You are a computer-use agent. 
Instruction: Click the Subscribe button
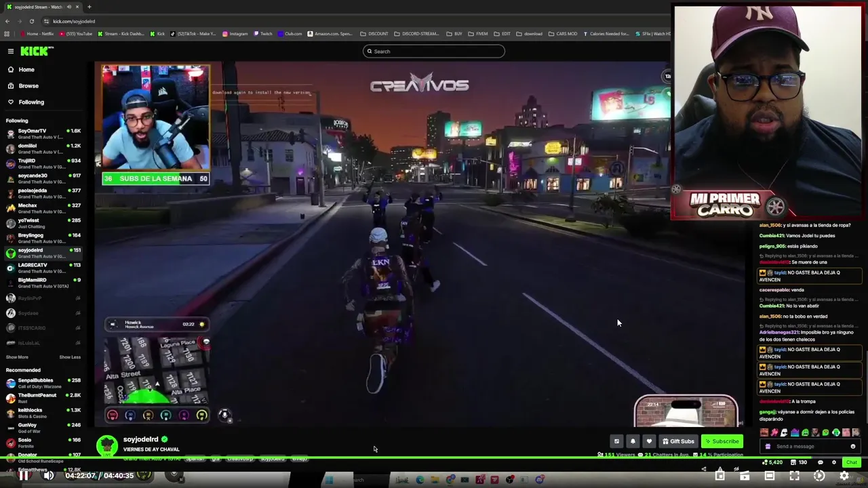[722, 441]
